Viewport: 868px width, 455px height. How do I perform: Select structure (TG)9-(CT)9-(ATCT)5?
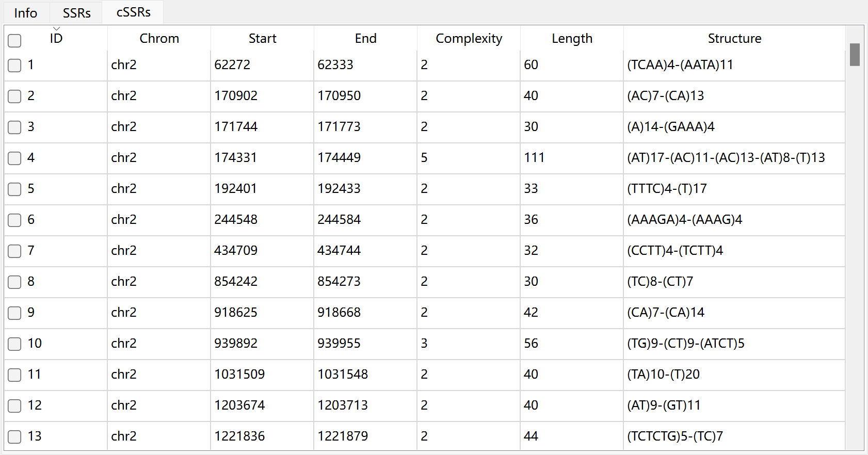point(734,344)
